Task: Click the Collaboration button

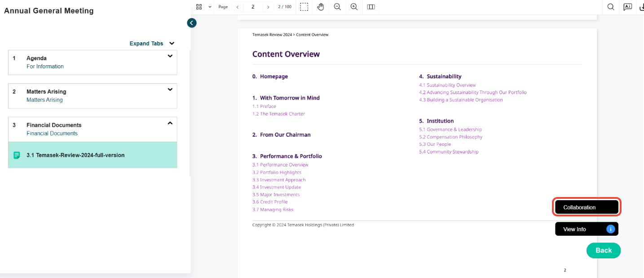Action: coord(587,207)
